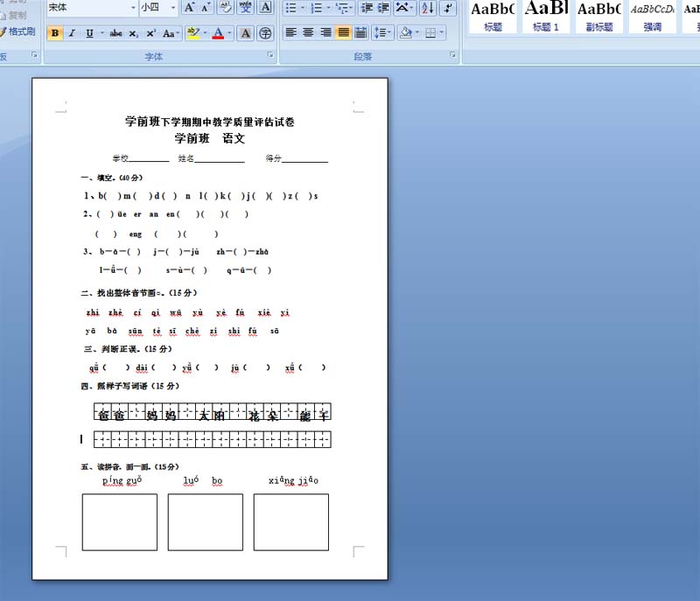The width and height of the screenshot is (700, 601).
Task: Click the Format Painter (格式刷) button
Action: coord(17,31)
